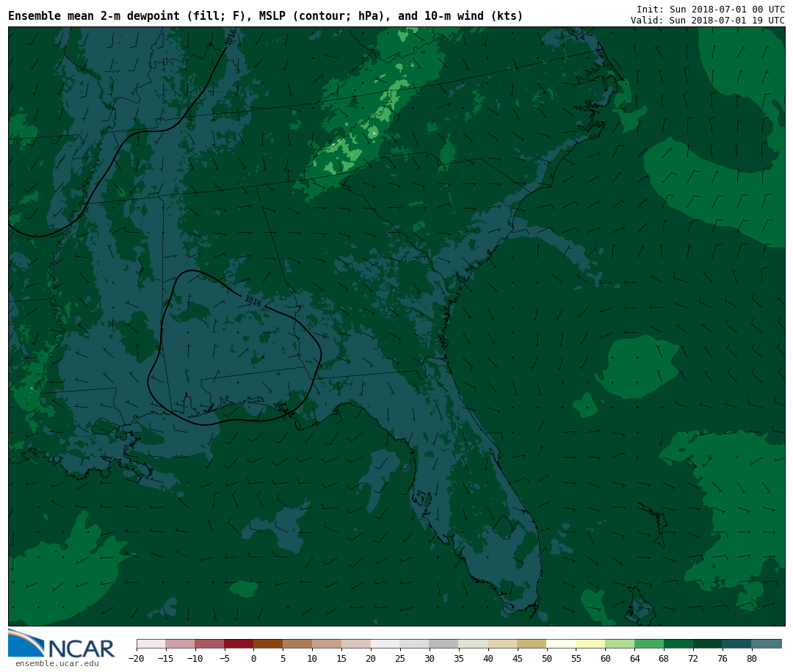
Task: Click the NCAR logo
Action: click(x=62, y=644)
